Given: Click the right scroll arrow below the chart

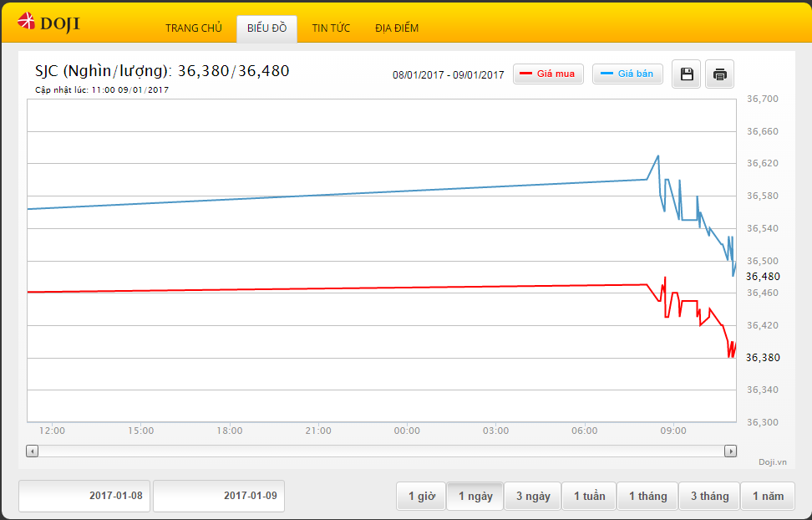Looking at the screenshot, I should click(731, 451).
